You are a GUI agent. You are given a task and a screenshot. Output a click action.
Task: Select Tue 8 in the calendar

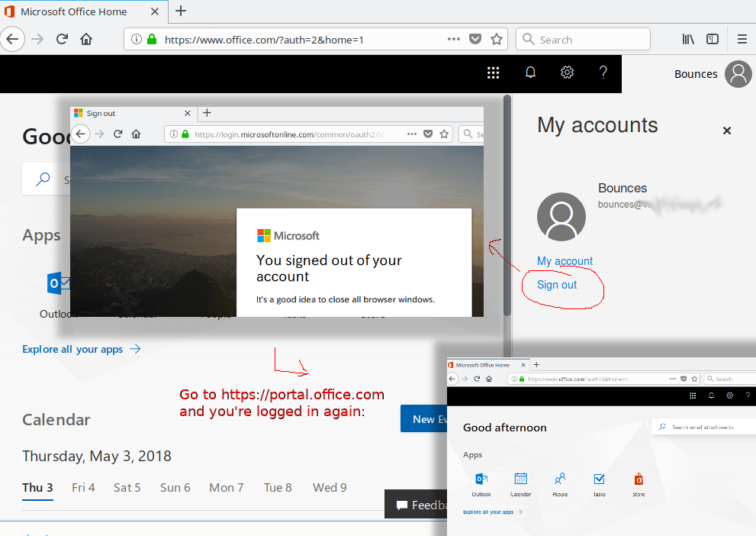pyautogui.click(x=278, y=488)
